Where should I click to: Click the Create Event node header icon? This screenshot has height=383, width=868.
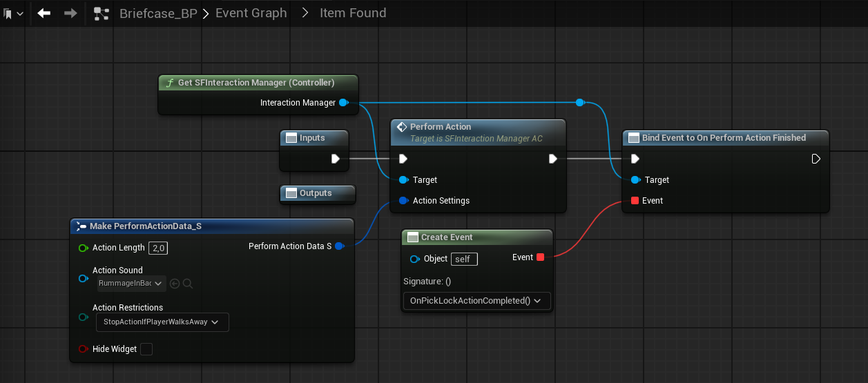(x=412, y=237)
